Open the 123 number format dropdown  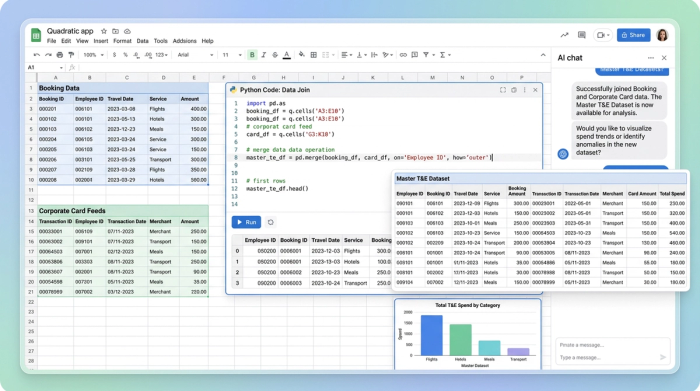[x=162, y=55]
